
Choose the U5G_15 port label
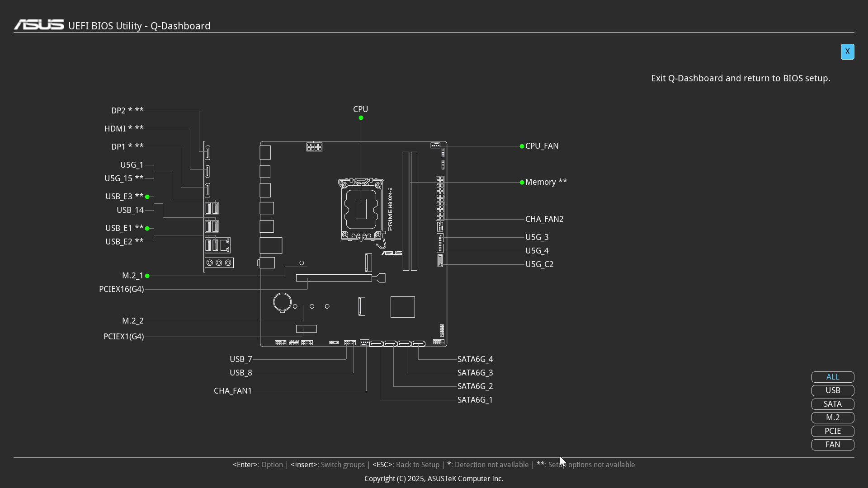(124, 178)
